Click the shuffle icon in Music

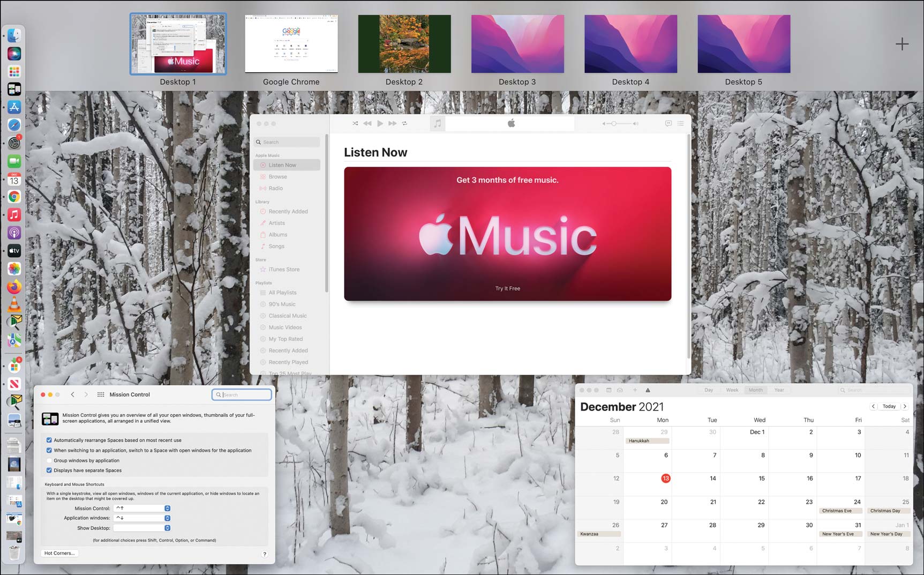coord(355,123)
